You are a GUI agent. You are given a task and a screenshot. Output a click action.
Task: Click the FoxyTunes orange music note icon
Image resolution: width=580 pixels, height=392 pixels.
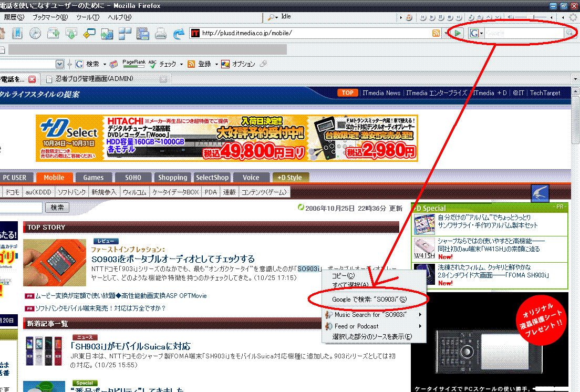tap(409, 17)
